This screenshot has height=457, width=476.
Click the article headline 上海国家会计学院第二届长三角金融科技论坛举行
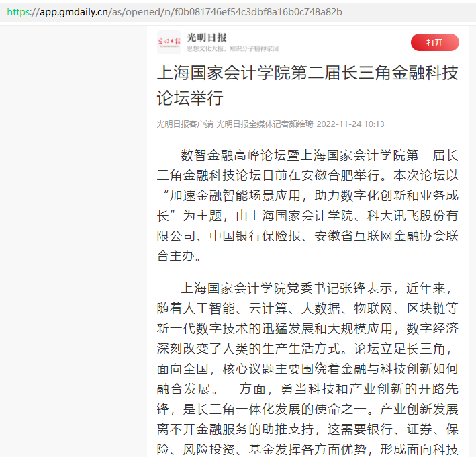click(307, 85)
